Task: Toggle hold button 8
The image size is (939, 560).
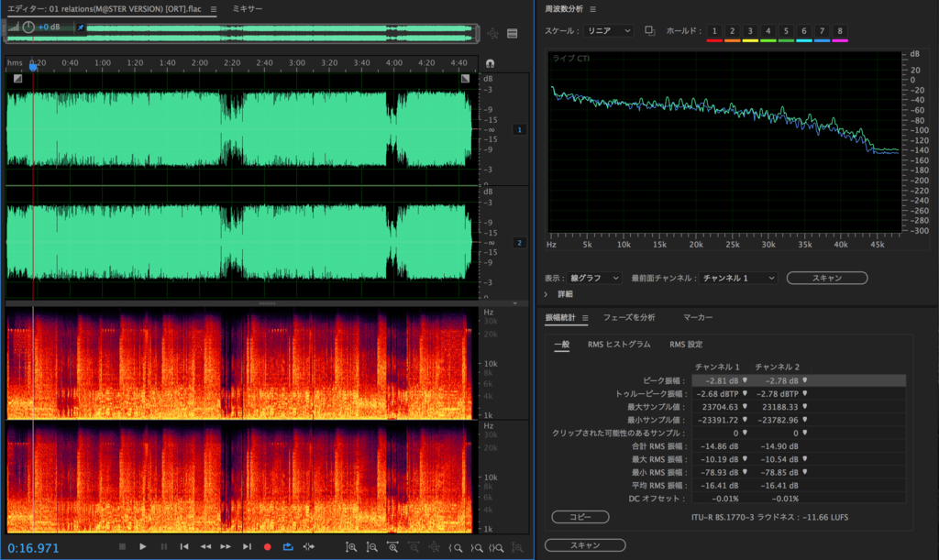Action: pos(840,31)
